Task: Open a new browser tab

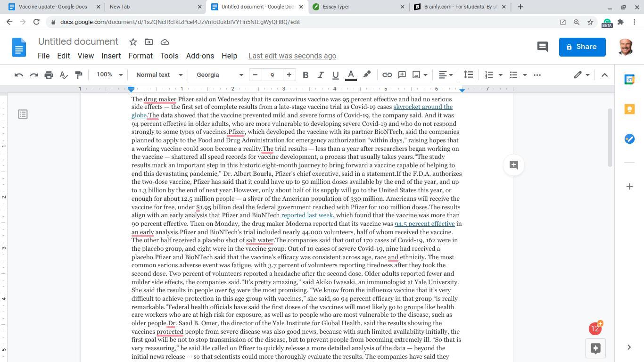Action: 520,7
